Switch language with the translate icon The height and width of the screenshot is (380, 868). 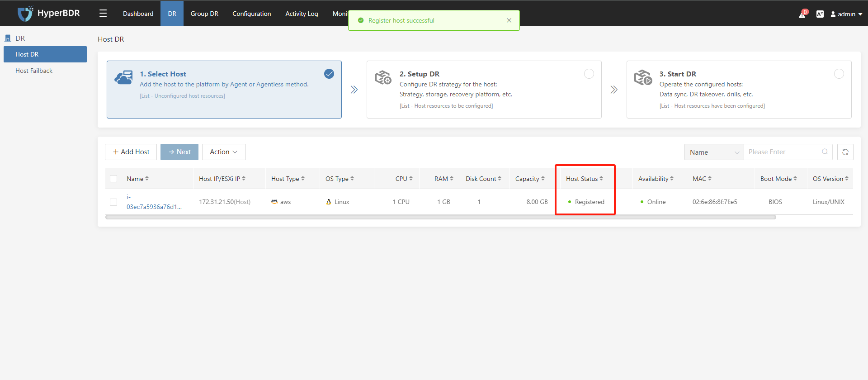click(x=820, y=14)
